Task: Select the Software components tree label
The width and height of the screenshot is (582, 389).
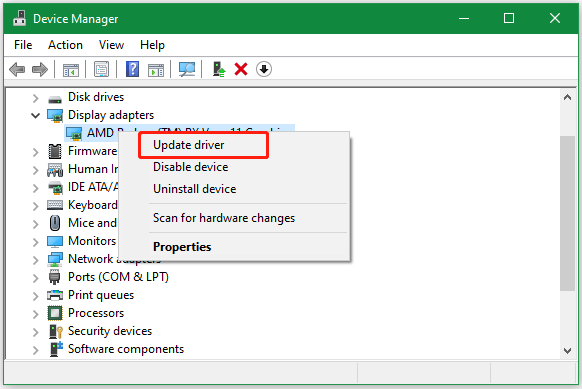Action: coord(126,349)
